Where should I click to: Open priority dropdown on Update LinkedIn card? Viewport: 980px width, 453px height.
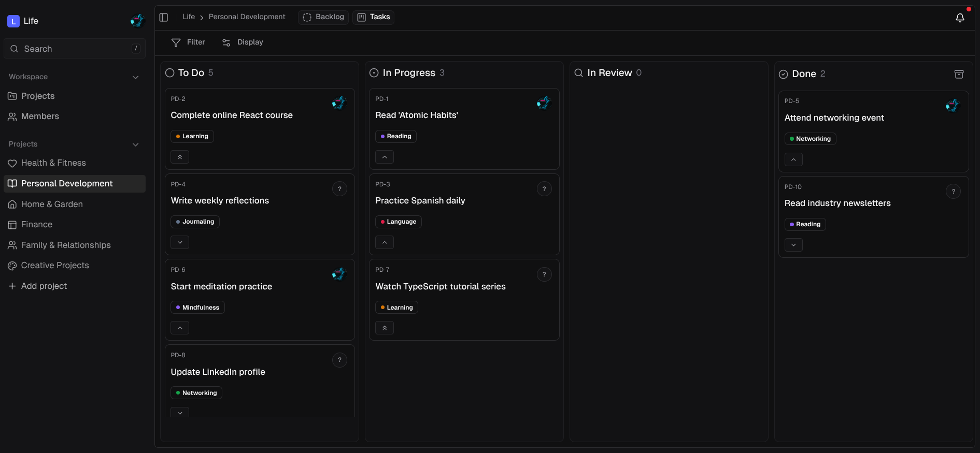[180, 413]
